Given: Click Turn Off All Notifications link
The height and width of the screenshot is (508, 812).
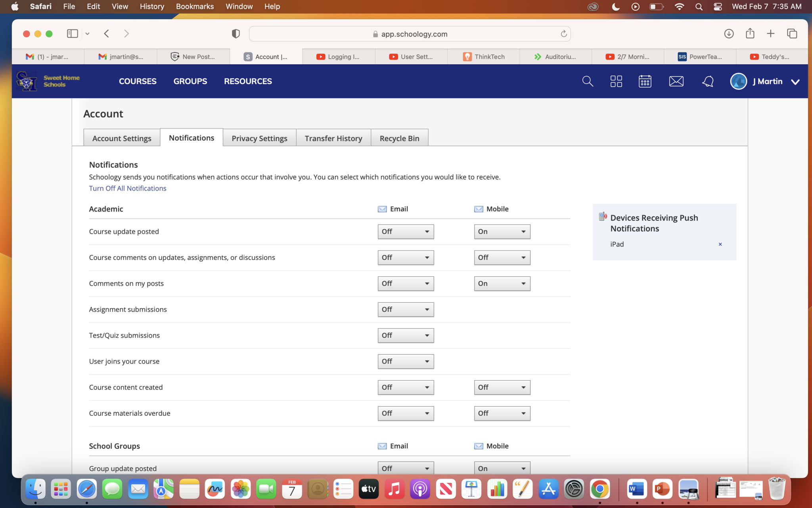Looking at the screenshot, I should [127, 188].
